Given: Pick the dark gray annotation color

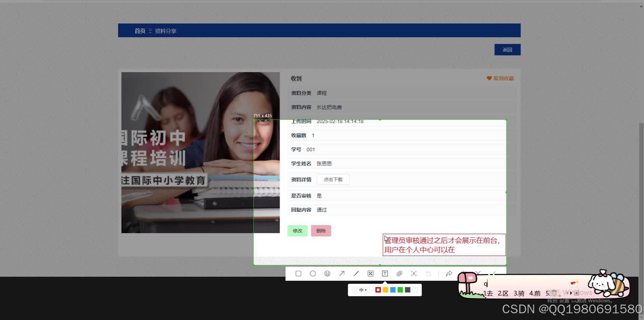Looking at the screenshot, I should (x=408, y=290).
